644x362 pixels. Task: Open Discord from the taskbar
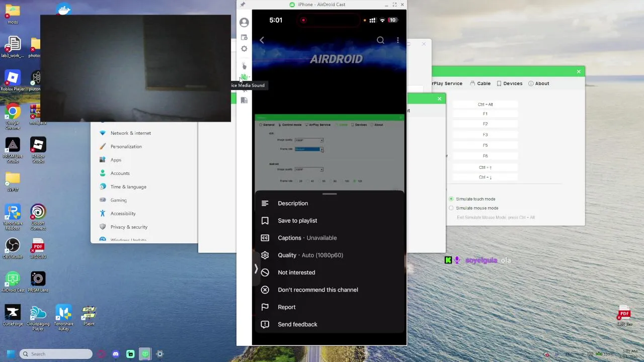coord(116,354)
